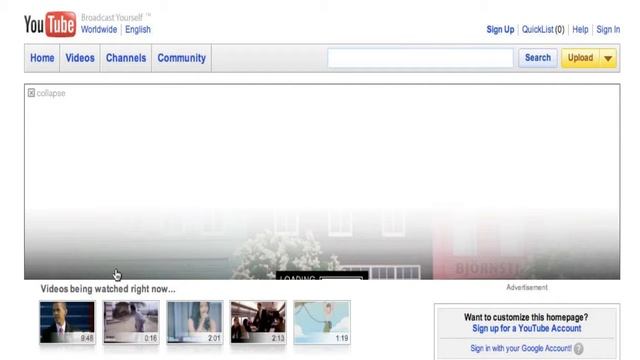Open the 2:13 video thumbnail
The width and height of the screenshot is (640, 360).
click(258, 322)
